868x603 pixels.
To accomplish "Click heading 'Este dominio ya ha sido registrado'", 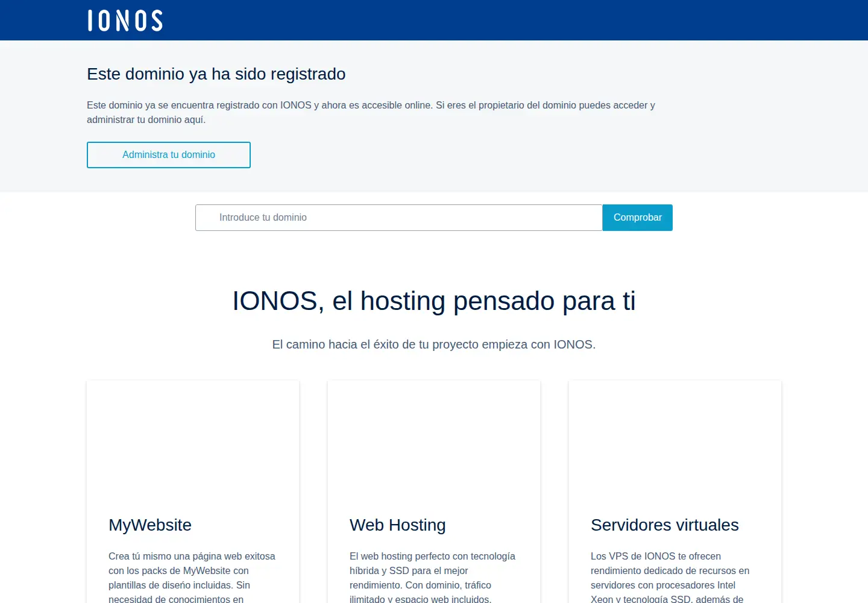I will coord(216,74).
